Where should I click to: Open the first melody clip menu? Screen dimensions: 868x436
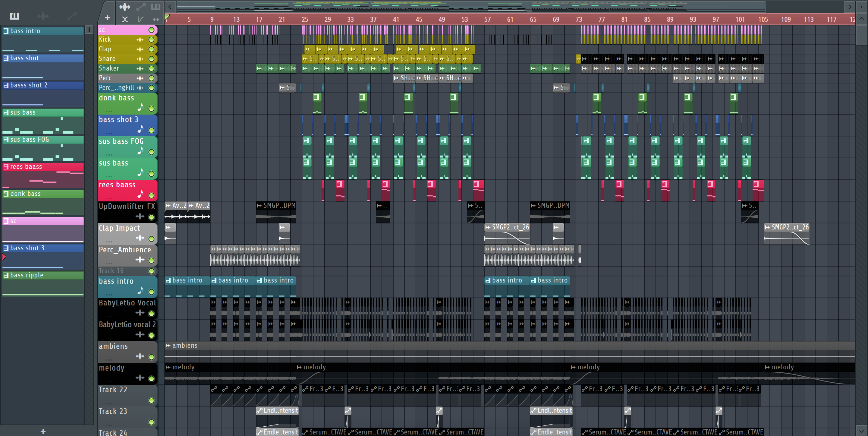(x=168, y=367)
